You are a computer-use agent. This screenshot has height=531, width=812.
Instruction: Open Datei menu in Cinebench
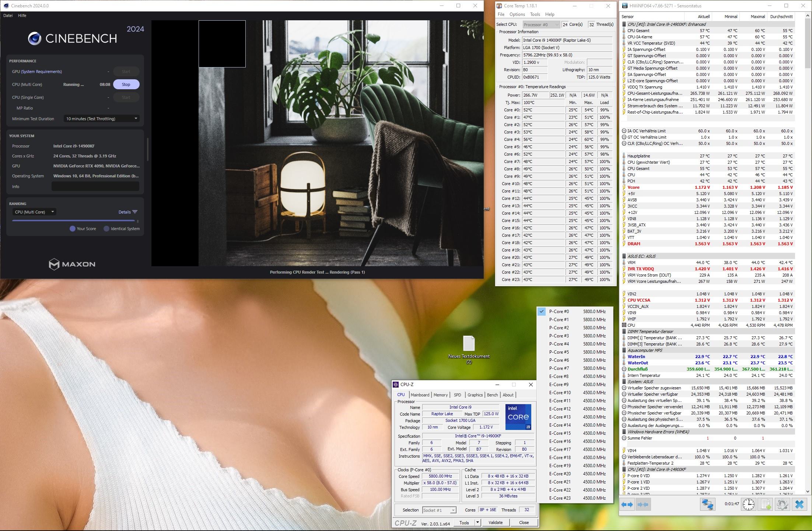(8, 15)
